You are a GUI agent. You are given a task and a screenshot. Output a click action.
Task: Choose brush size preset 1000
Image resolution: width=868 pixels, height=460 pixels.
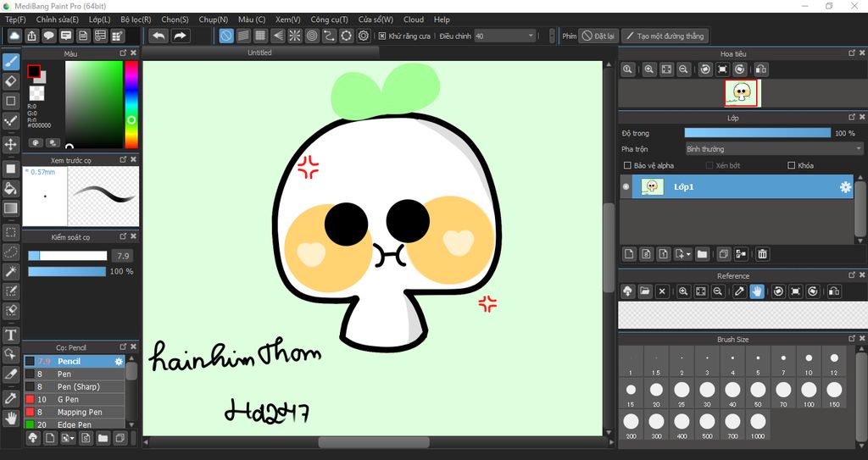pyautogui.click(x=758, y=424)
